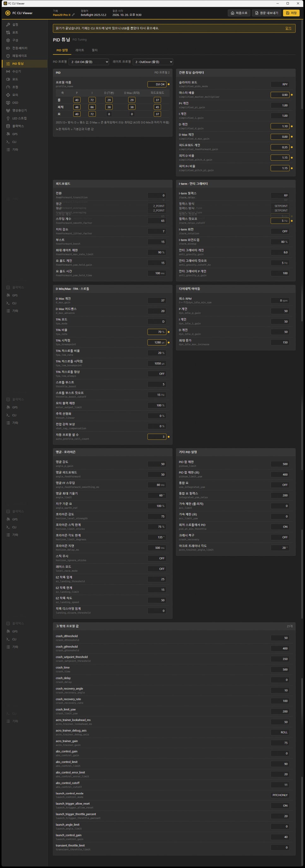Click the 스무딩 계수 value 65
Screen dimensions: 305x868
point(157,221)
